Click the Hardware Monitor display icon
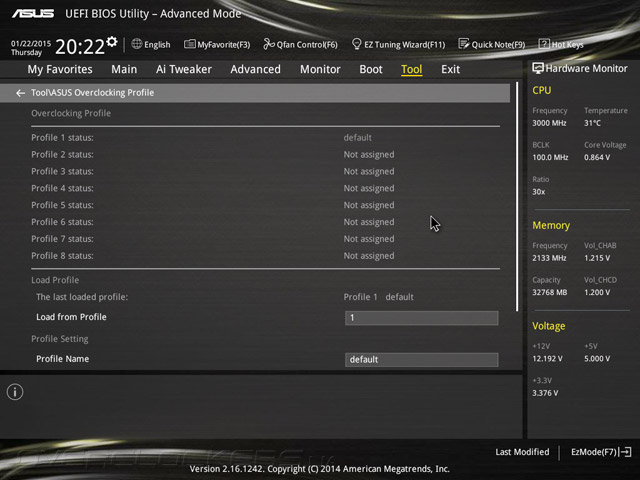The image size is (640, 480). 538,69
